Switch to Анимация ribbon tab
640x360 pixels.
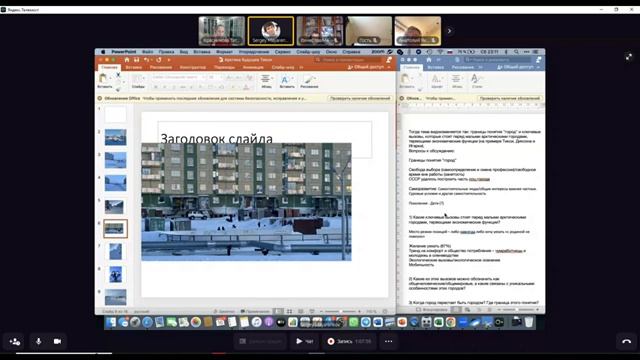253,67
